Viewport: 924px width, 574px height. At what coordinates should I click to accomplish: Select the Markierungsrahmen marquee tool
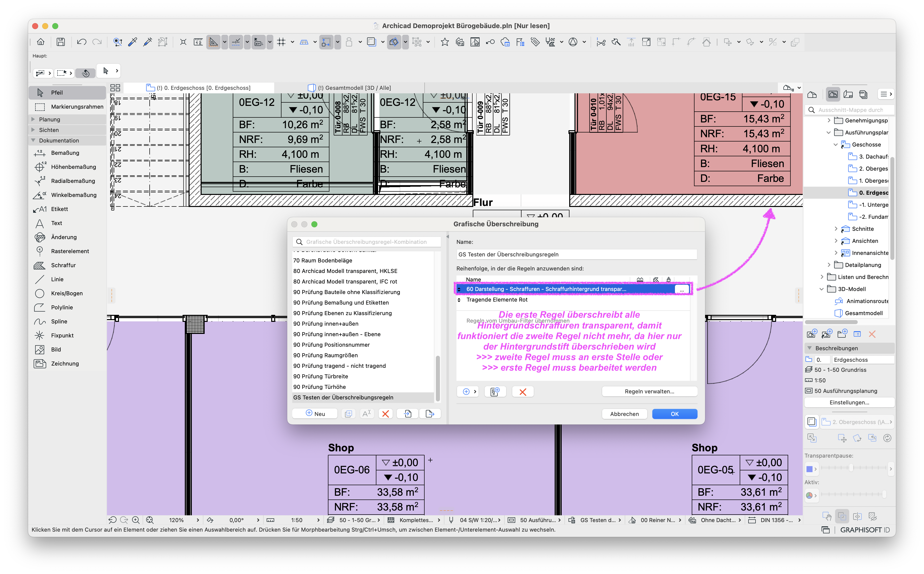coord(68,107)
